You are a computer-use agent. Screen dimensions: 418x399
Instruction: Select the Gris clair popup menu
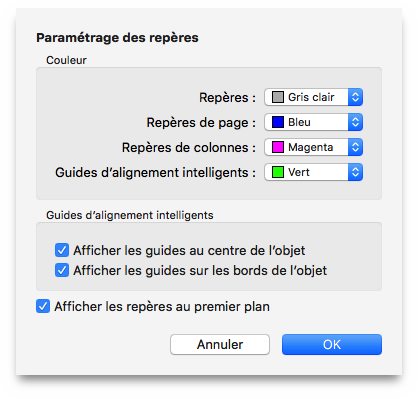tap(313, 97)
